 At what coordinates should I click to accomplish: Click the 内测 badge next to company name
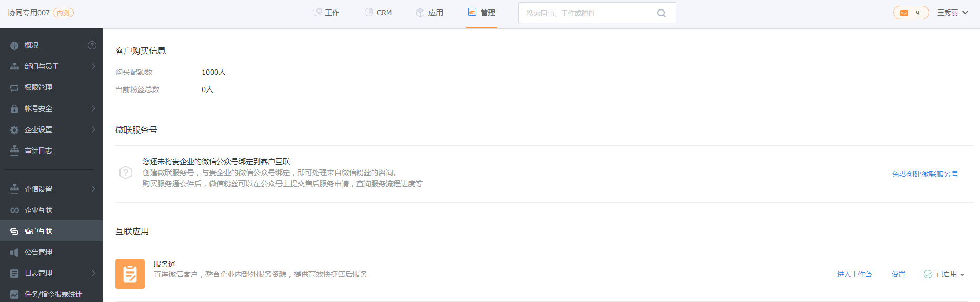pyautogui.click(x=63, y=13)
